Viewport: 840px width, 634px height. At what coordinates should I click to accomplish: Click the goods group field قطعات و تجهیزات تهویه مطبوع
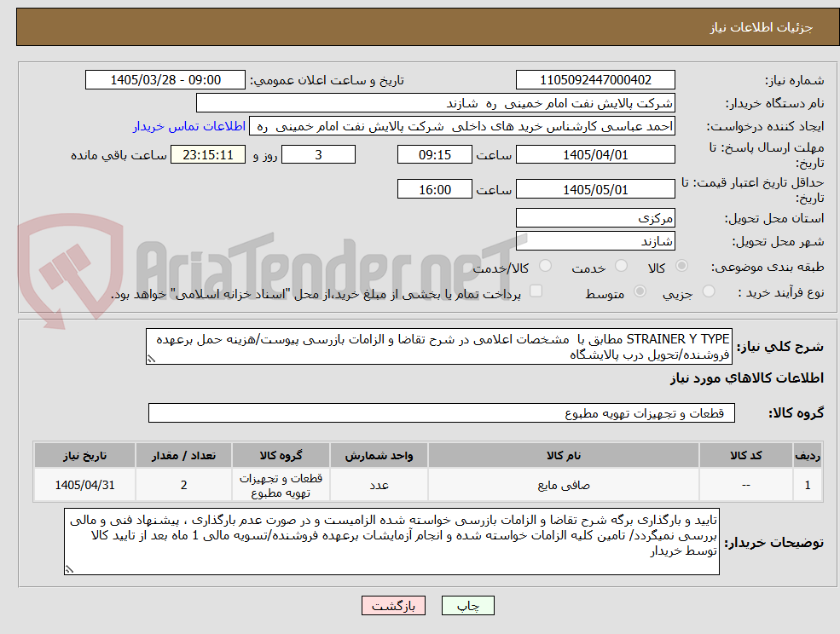442,412
